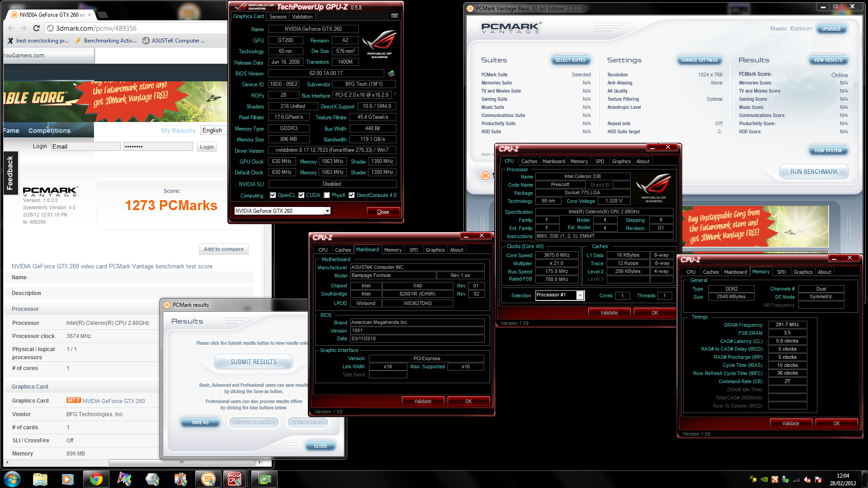Click Select Suites in PCMark Vantage
The height and width of the screenshot is (488, 868).
tap(570, 60)
